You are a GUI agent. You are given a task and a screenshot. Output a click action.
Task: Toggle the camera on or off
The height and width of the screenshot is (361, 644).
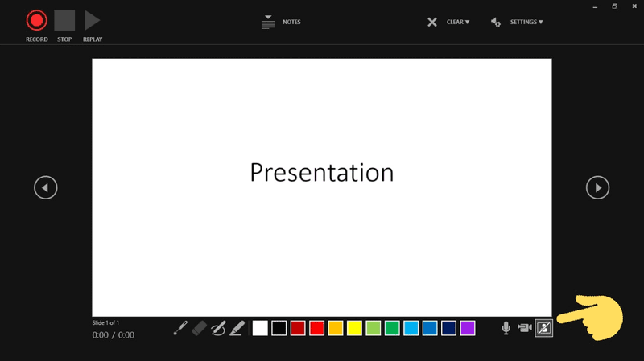(x=525, y=328)
